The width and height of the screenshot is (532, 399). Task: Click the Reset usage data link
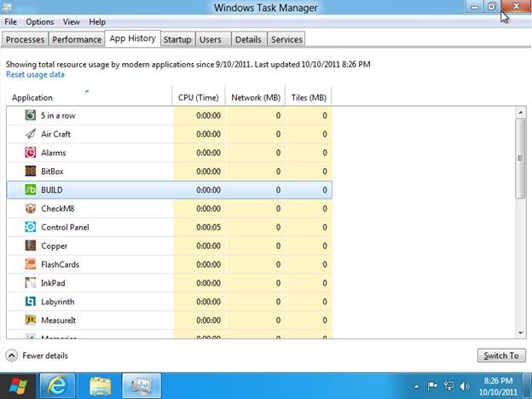tap(35, 75)
